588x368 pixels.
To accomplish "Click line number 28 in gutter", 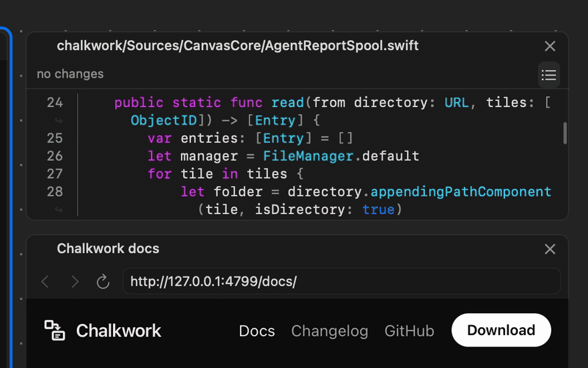I will 55,191.
